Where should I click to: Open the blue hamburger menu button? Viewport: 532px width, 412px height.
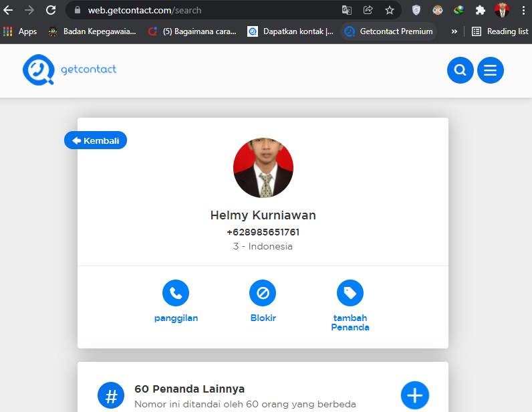[491, 70]
